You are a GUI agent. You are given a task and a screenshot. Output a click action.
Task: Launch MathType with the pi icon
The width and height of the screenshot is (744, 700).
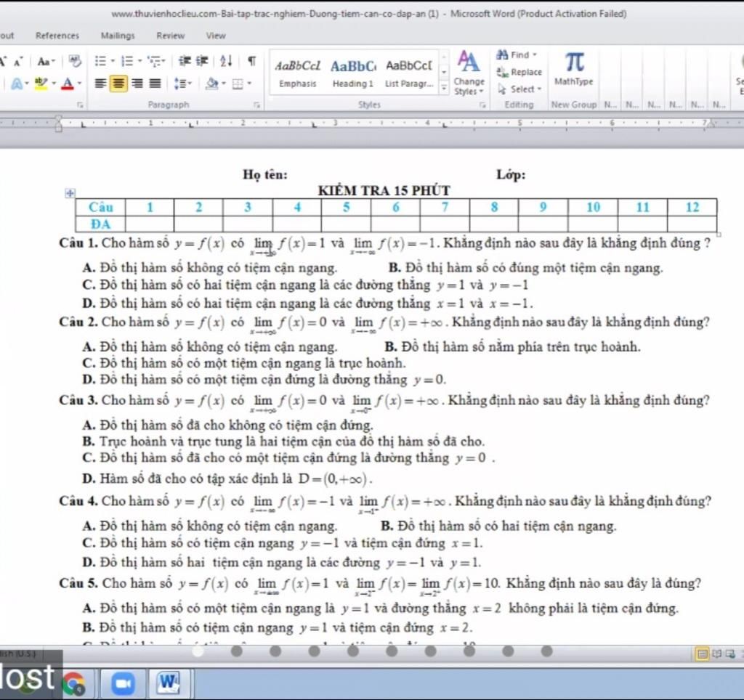pyautogui.click(x=574, y=69)
